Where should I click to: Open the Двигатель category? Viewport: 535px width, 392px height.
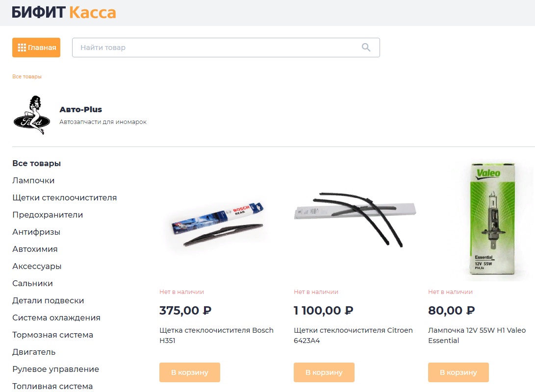point(34,352)
